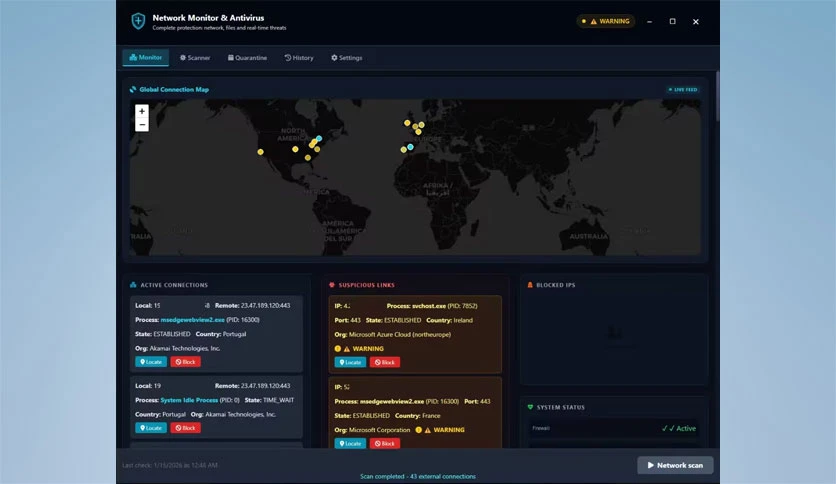Viewport: 836px width, 484px height.
Task: Click the System Idle Process link
Action: click(189, 400)
